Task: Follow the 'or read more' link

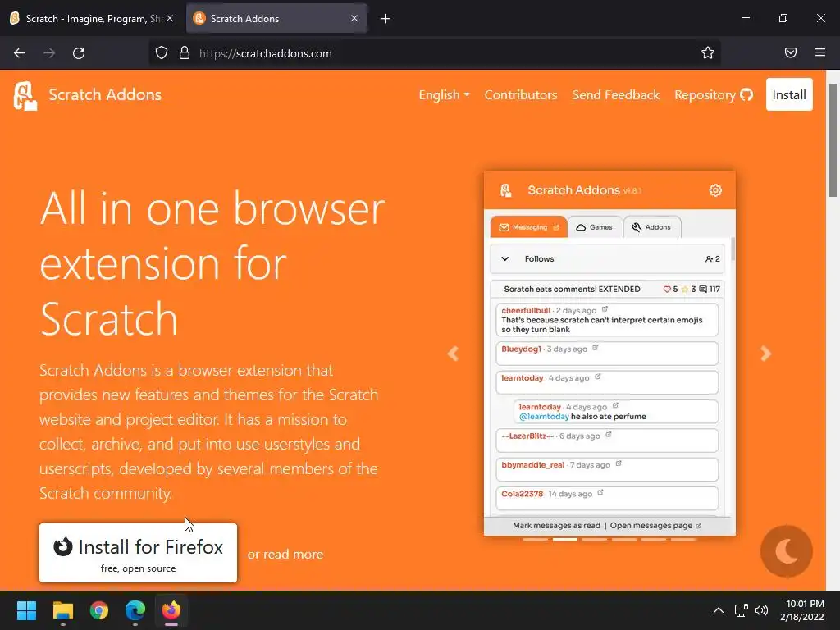Action: (x=285, y=554)
